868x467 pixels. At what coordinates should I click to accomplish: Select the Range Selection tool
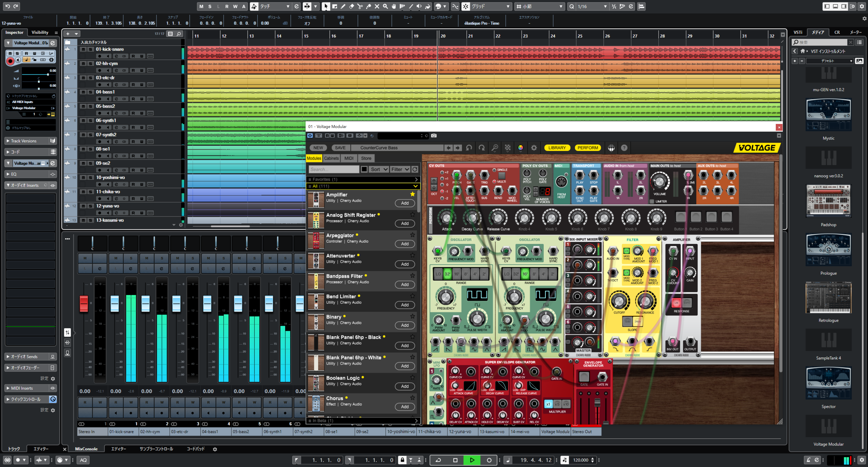pos(335,6)
